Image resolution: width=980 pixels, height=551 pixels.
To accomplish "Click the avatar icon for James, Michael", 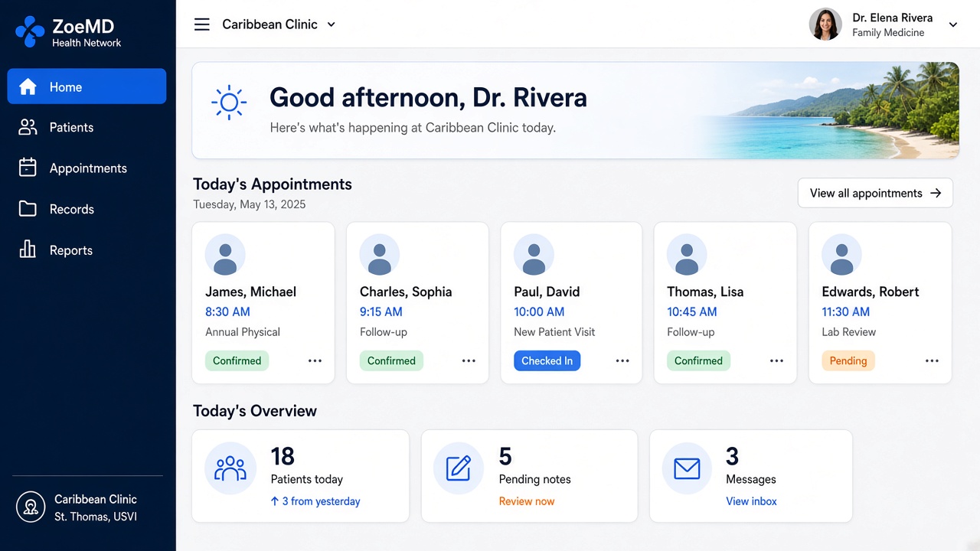I will [x=225, y=255].
